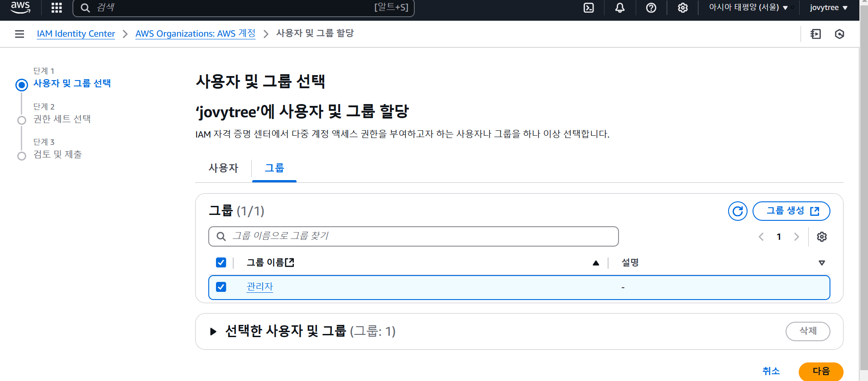
Task: Open the services grid menu
Action: (x=57, y=8)
